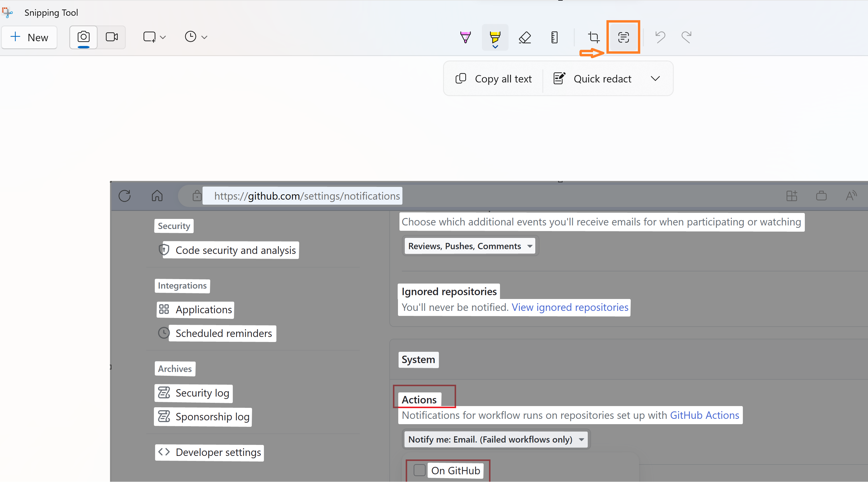The height and width of the screenshot is (482, 868).
Task: Click the undo arrow icon
Action: coord(660,37)
